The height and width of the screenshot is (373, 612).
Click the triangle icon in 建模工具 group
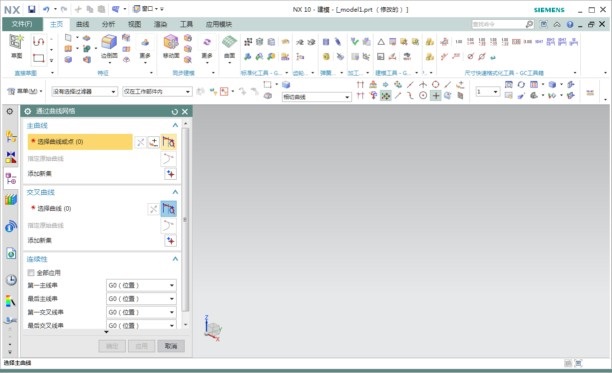381,41
